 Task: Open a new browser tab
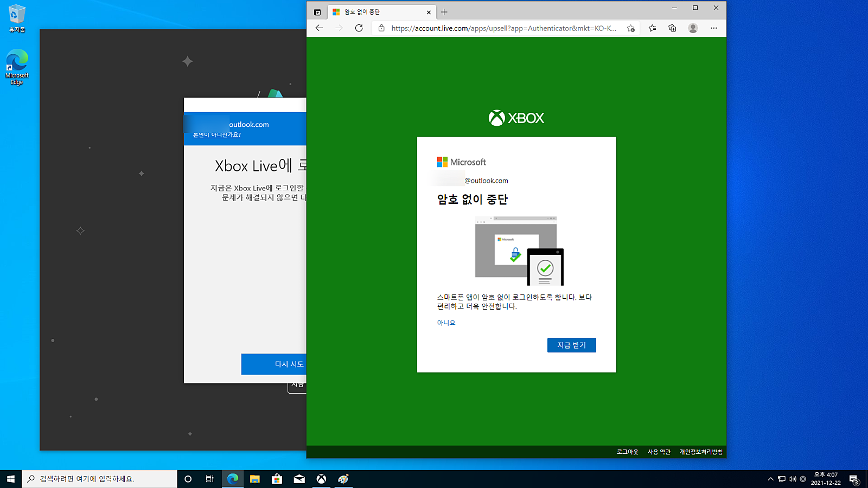pos(444,12)
